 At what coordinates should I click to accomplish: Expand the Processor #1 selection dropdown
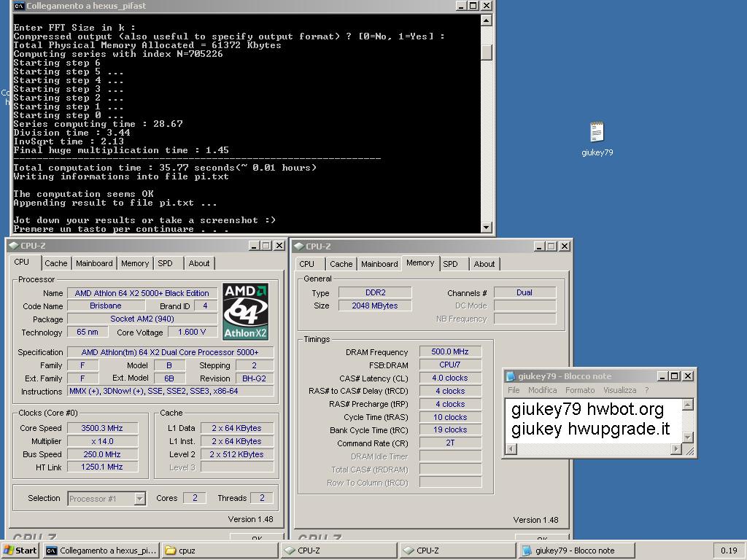(x=139, y=499)
